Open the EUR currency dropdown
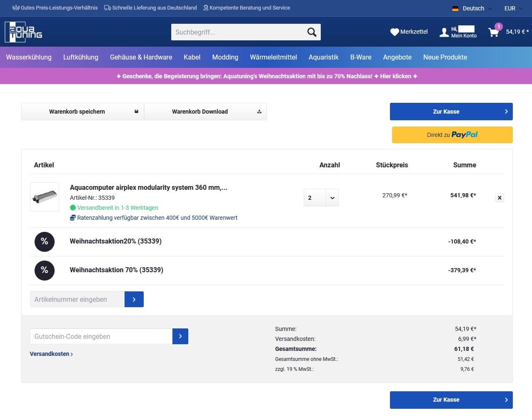This screenshot has height=420, width=532. click(x=514, y=8)
